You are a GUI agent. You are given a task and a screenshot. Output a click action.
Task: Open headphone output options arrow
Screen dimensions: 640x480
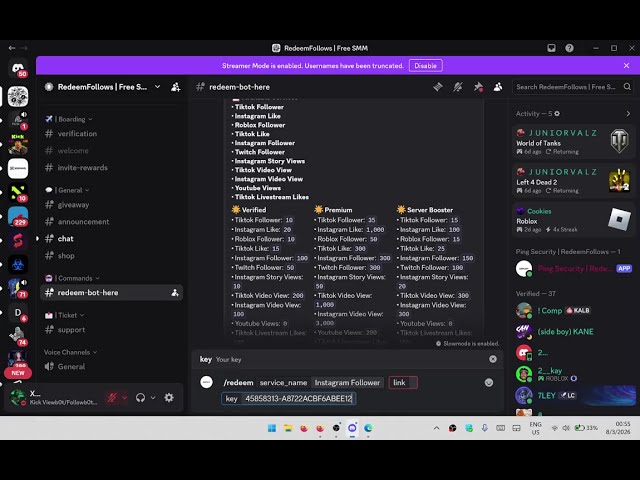point(153,398)
